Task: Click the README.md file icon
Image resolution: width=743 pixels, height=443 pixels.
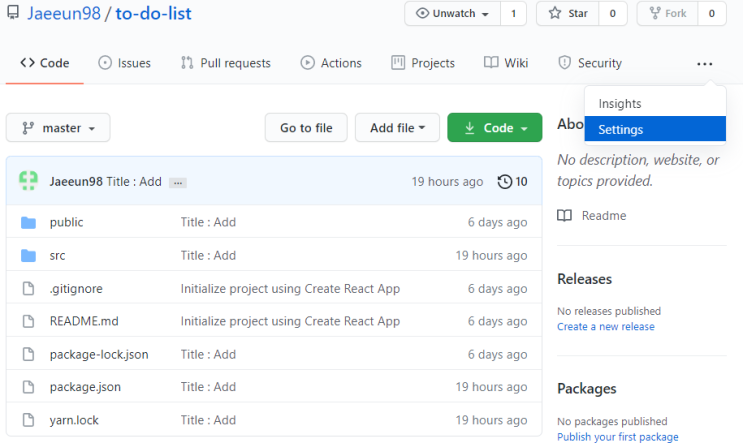Action: click(28, 321)
